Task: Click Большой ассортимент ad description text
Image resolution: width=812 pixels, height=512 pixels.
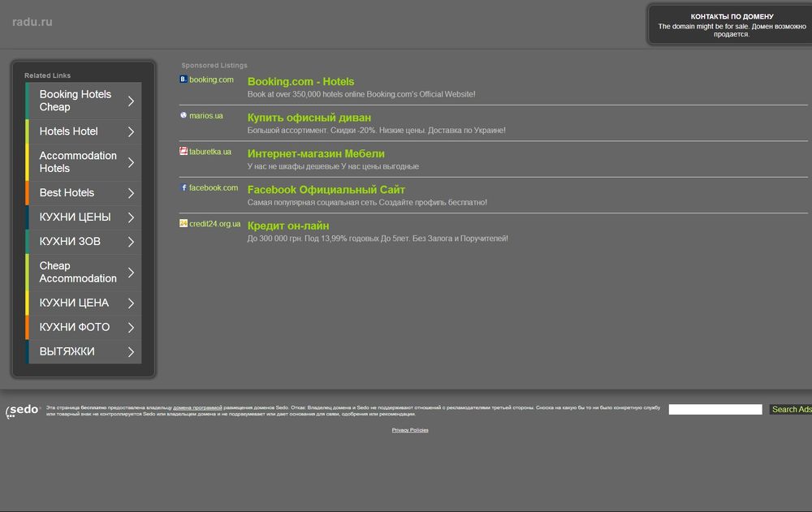Action: (377, 131)
